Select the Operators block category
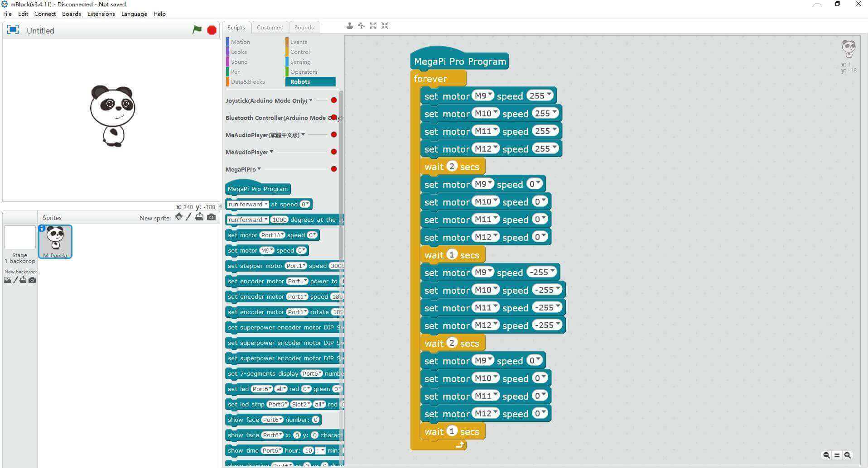Screen dimensions: 868x468 pos(304,72)
